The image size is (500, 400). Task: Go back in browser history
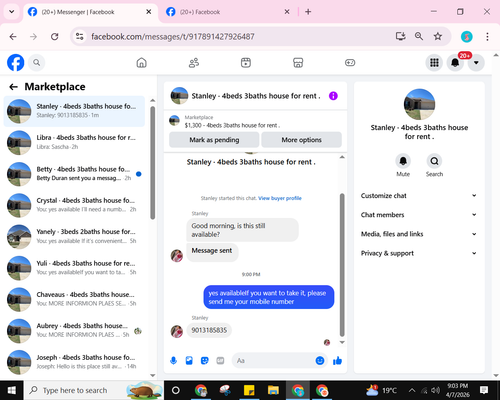(x=13, y=37)
